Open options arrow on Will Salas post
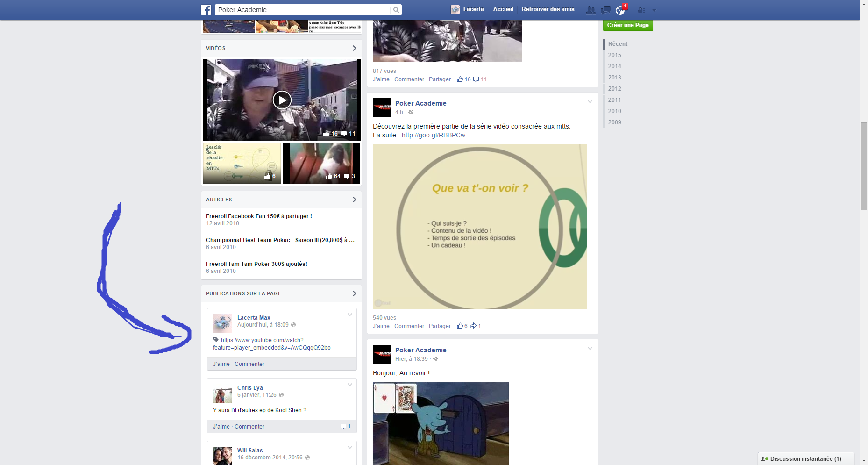The image size is (868, 465). tap(350, 447)
